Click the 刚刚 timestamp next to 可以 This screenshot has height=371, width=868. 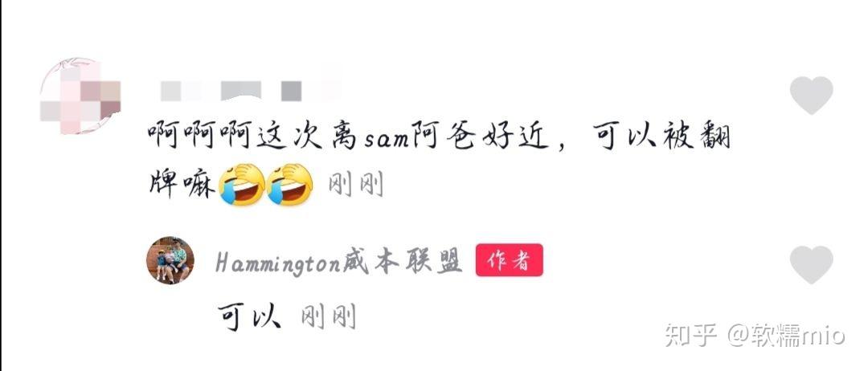(328, 317)
